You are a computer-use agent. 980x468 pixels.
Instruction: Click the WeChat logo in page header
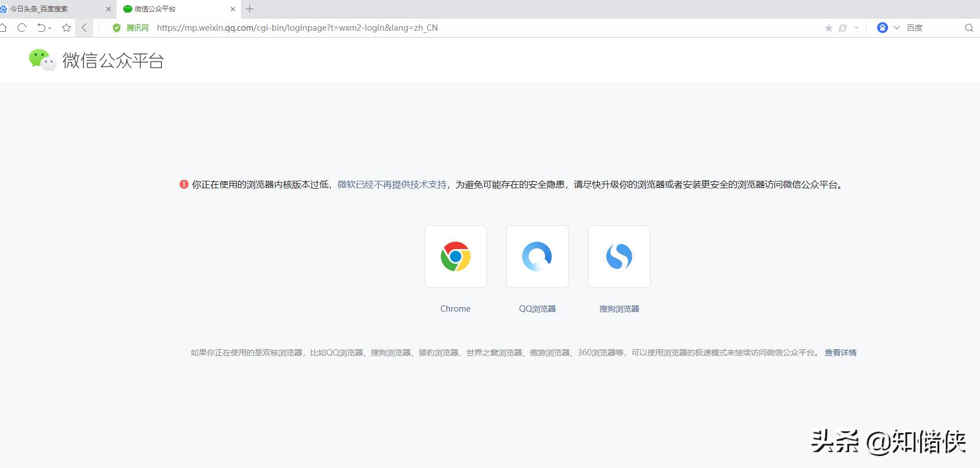coord(43,60)
